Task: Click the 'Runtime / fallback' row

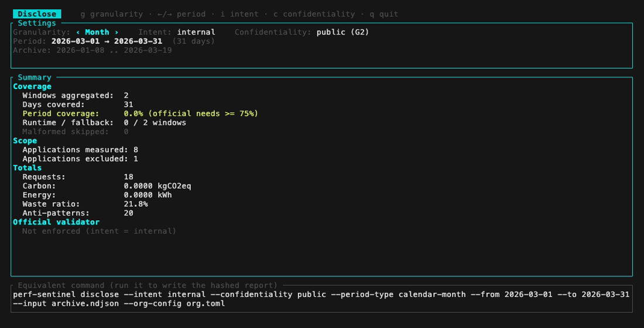Action: coord(104,122)
